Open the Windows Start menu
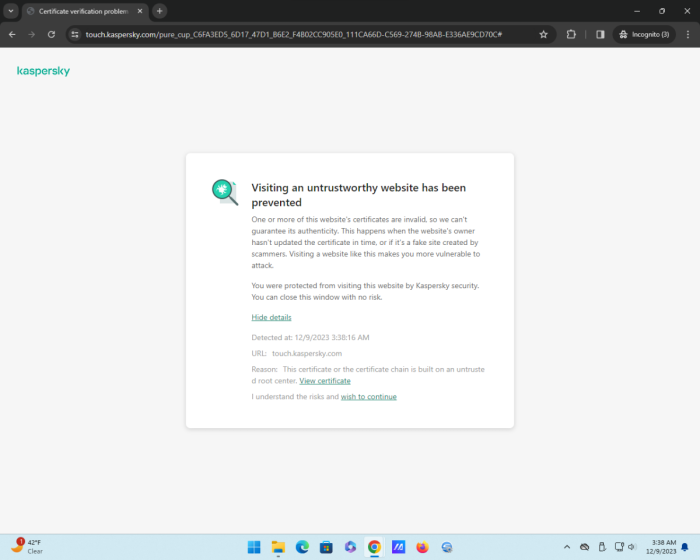The height and width of the screenshot is (560, 700). [254, 547]
